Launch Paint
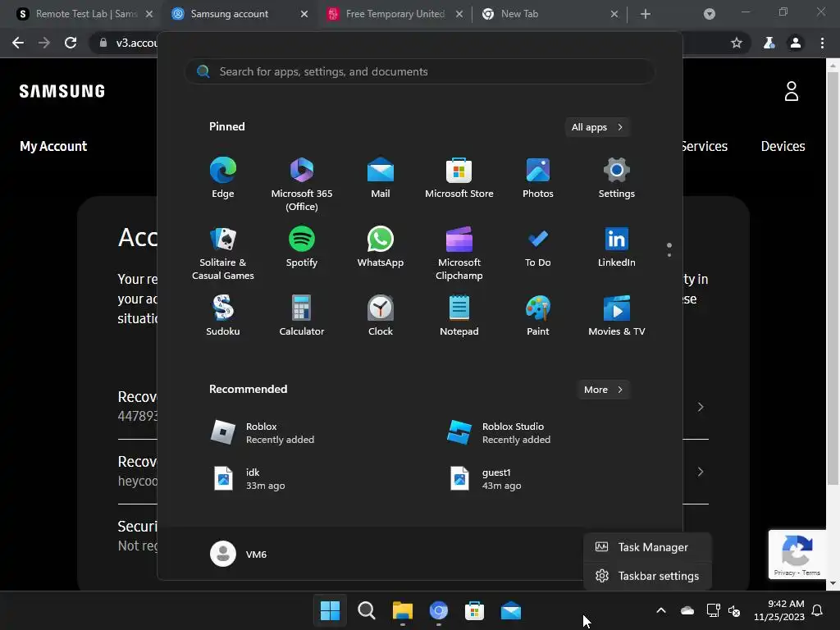 point(538,316)
